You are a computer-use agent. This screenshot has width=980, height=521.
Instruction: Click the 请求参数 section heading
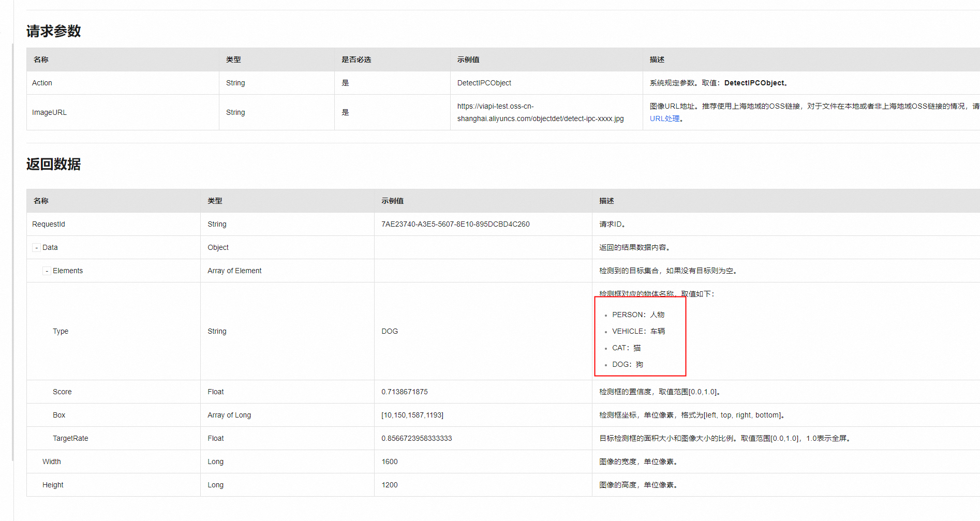(x=54, y=31)
